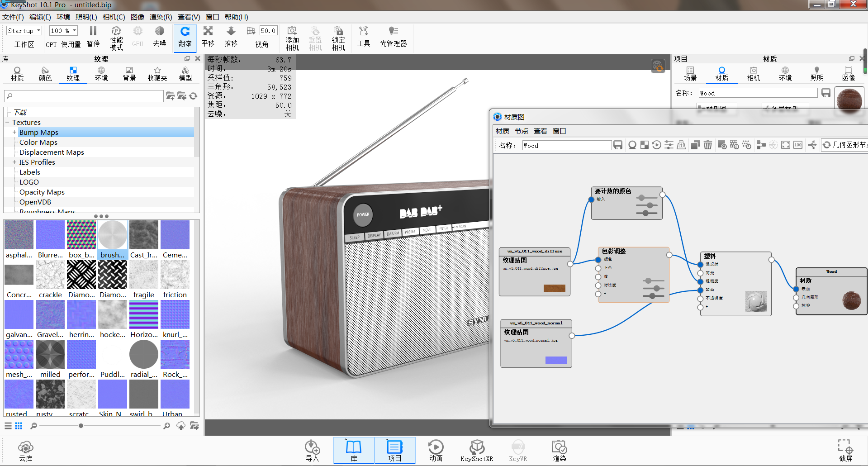The width and height of the screenshot is (868, 466).
Task: Select the 平移 pan camera tool
Action: point(208,37)
